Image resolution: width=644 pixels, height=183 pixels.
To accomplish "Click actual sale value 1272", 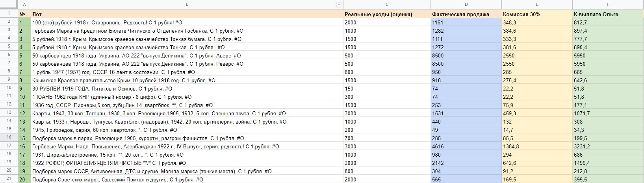I will pos(466,47).
